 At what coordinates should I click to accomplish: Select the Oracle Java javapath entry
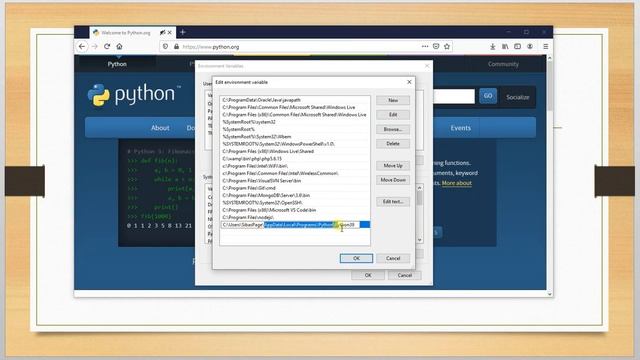click(x=295, y=100)
